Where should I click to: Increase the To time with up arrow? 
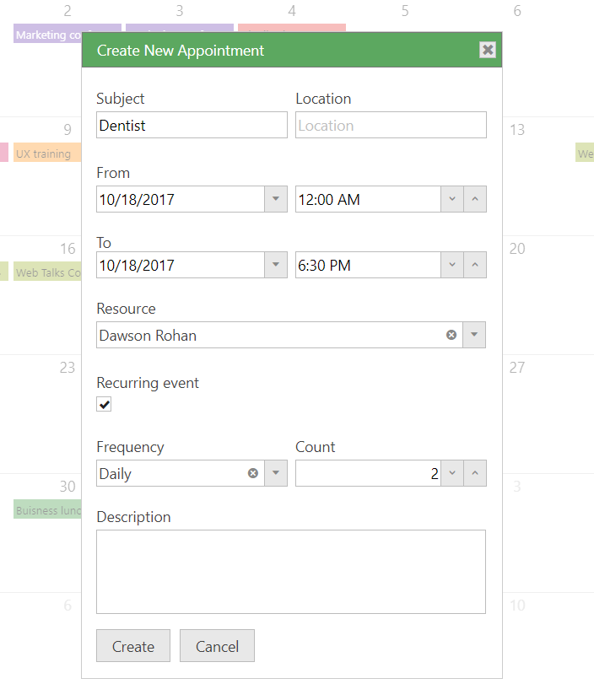click(x=475, y=265)
